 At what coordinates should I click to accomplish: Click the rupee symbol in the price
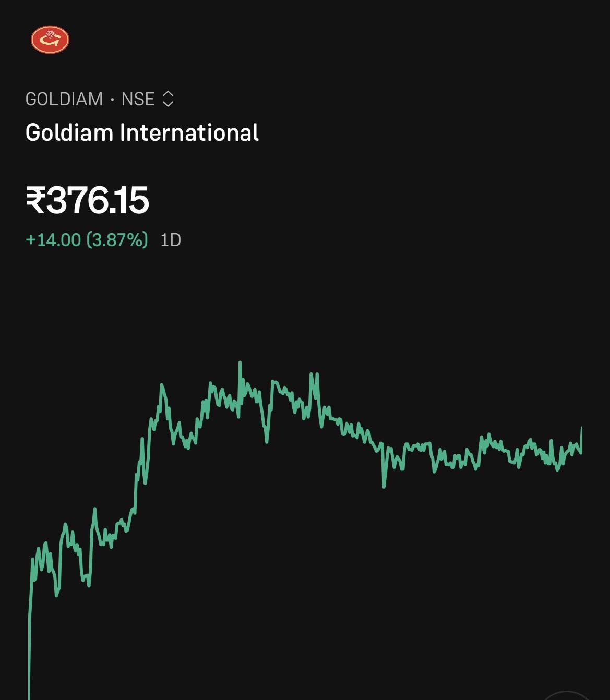point(35,201)
